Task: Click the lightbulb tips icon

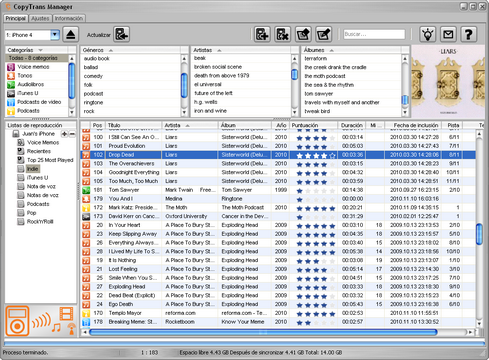Action: [x=428, y=34]
